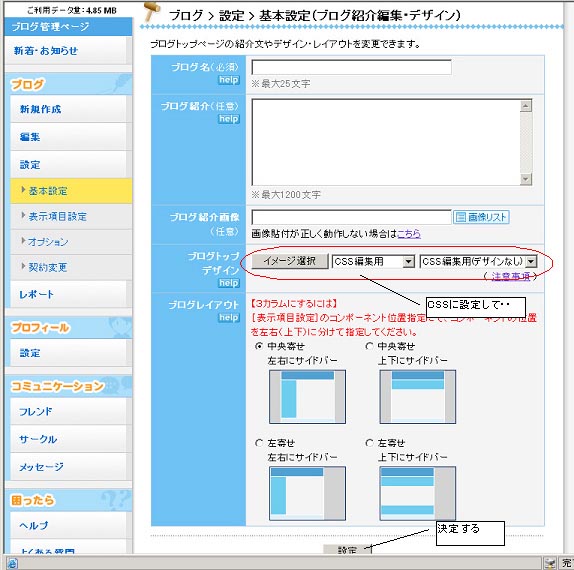
Task: Click help icon under ブログレイアウト label
Action: tap(229, 317)
